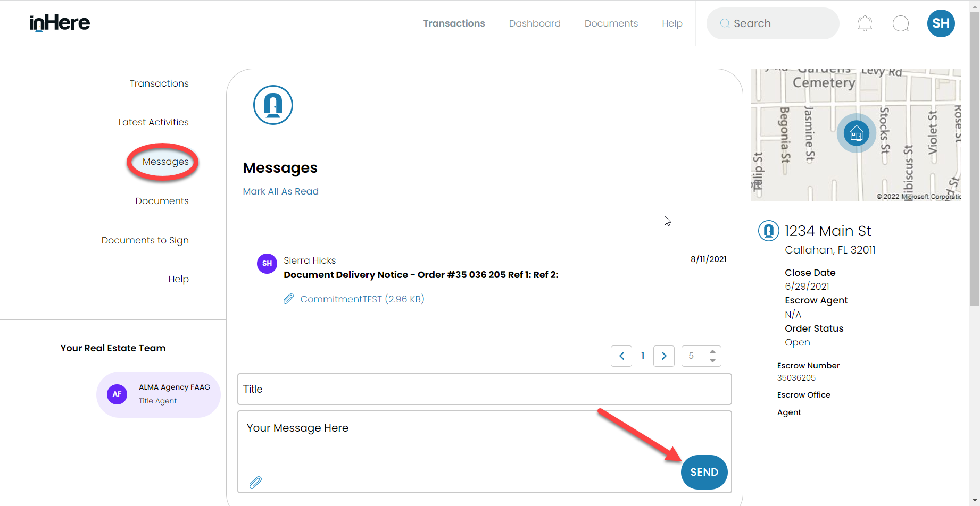Open Documents to Sign in sidebar
980x506 pixels.
tap(145, 240)
